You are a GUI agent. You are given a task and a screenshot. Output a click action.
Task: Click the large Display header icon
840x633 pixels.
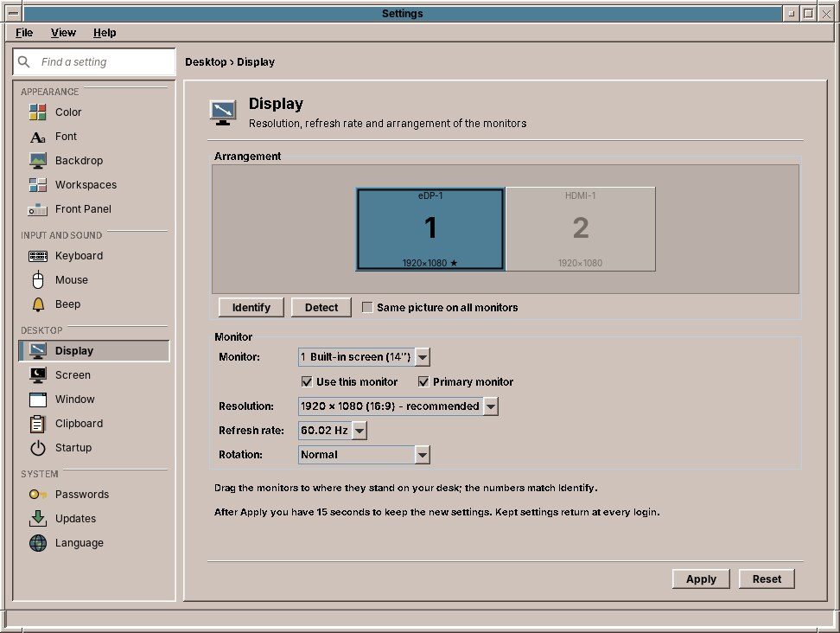[x=223, y=112]
